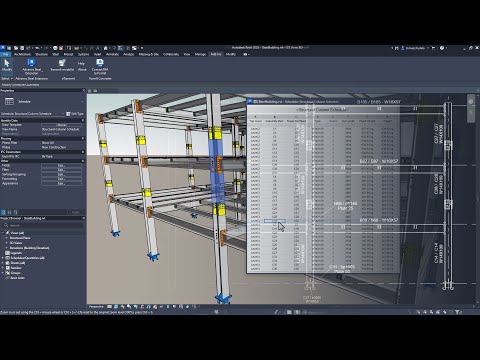Click the Sorting/Grouping Edit... button

[x=61, y=174]
